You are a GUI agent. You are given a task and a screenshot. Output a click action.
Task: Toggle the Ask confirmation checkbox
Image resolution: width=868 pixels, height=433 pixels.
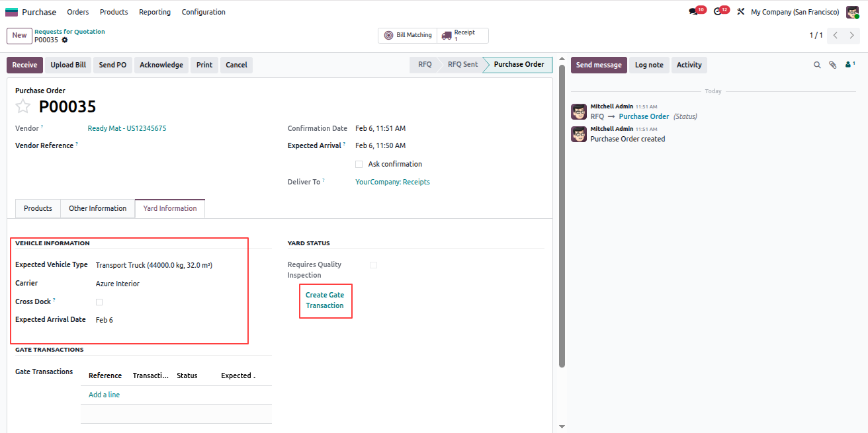pyautogui.click(x=359, y=164)
